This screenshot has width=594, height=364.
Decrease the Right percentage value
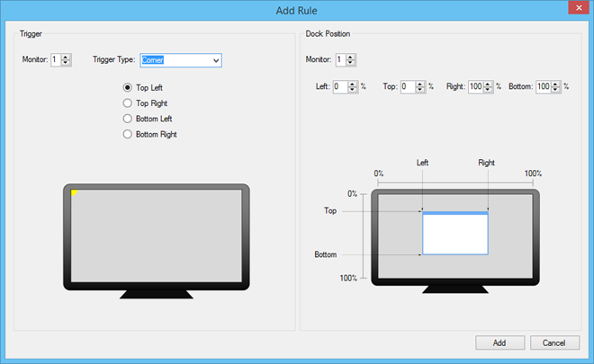point(488,90)
